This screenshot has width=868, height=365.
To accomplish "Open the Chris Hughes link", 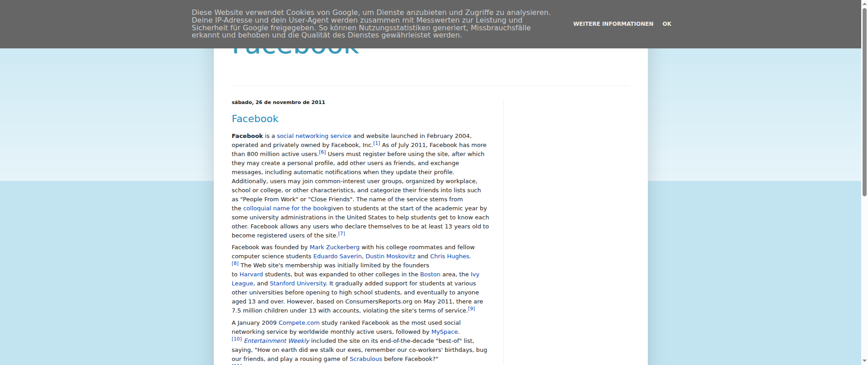I will click(x=450, y=256).
